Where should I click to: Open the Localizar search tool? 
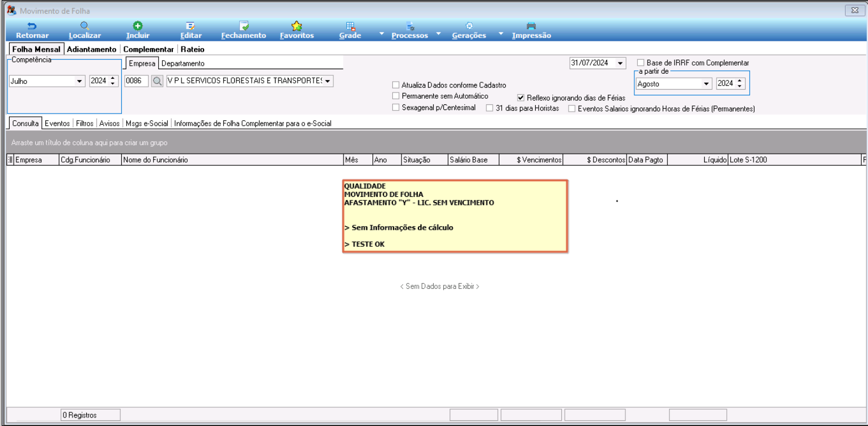click(84, 26)
